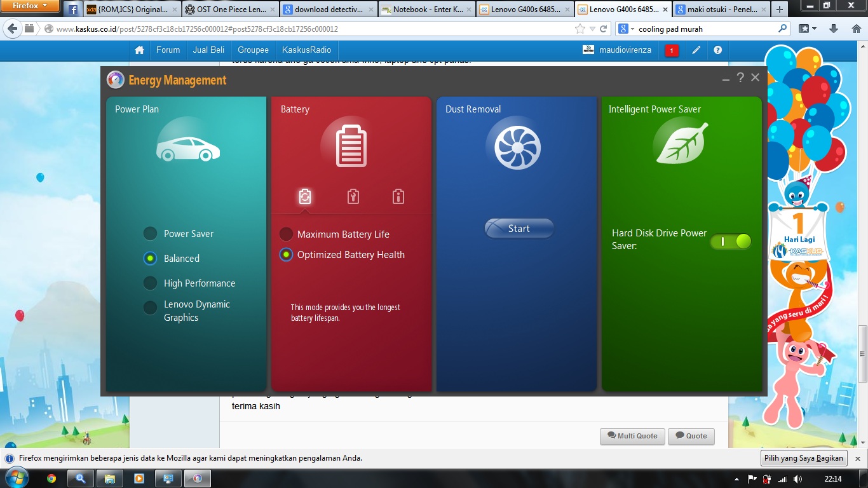Viewport: 868px width, 488px height.
Task: Dismiss the Firefox data notification bar
Action: [x=857, y=458]
